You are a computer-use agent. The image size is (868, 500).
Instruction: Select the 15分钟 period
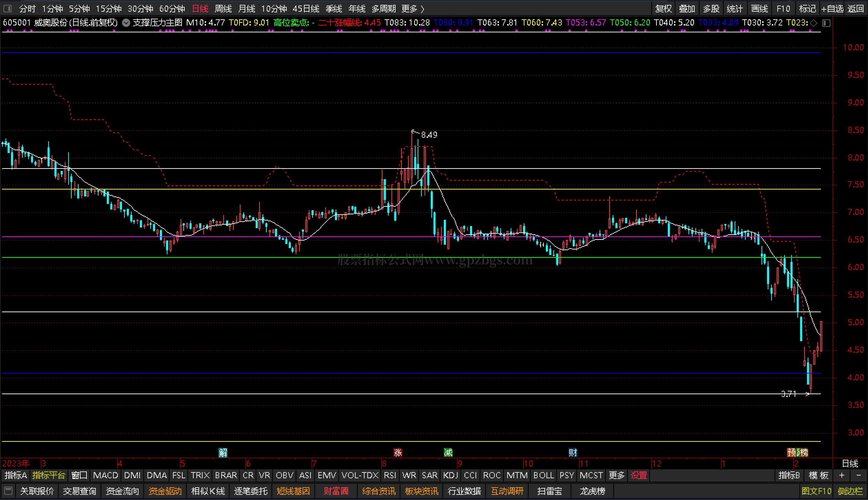[x=109, y=9]
